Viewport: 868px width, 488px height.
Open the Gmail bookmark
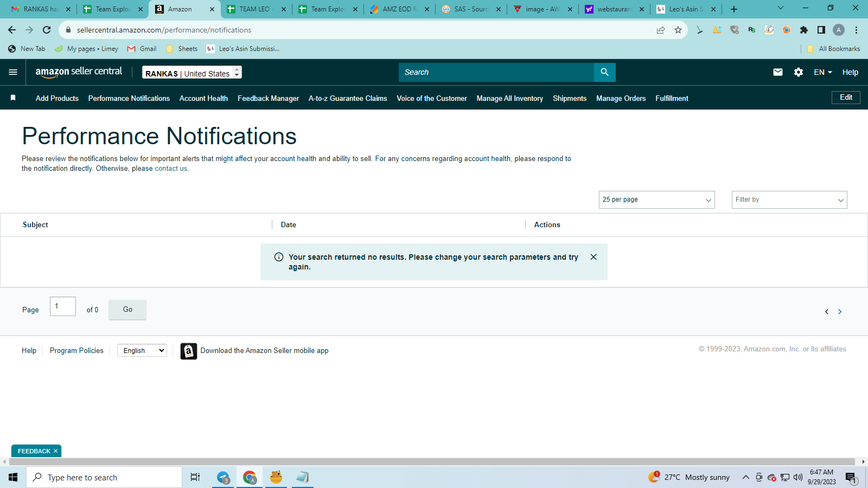coord(142,49)
